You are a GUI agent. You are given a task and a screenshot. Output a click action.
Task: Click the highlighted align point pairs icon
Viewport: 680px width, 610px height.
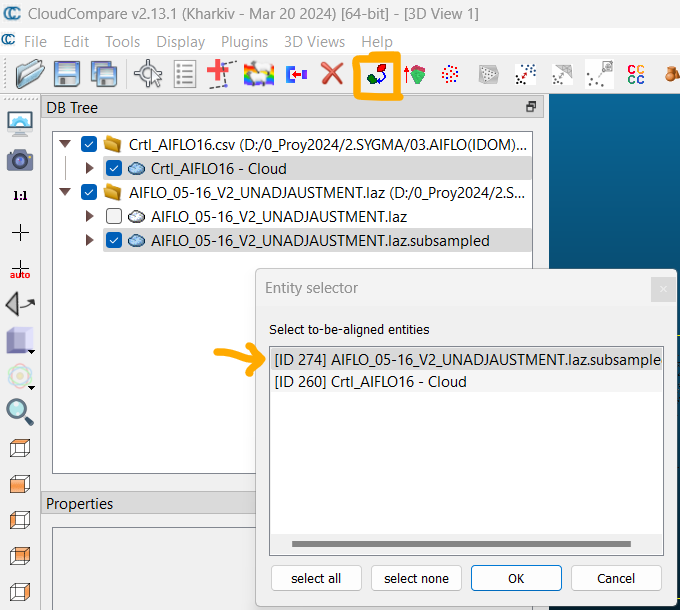point(377,75)
